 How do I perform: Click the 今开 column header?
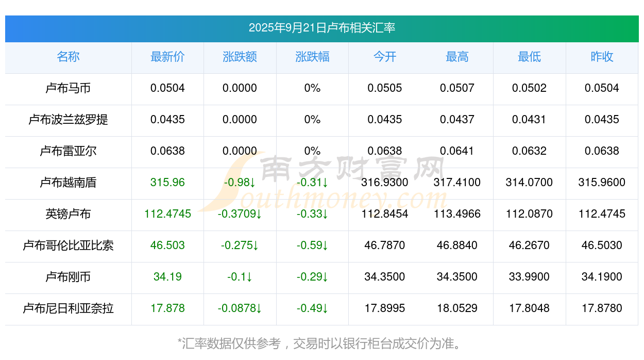(x=385, y=57)
